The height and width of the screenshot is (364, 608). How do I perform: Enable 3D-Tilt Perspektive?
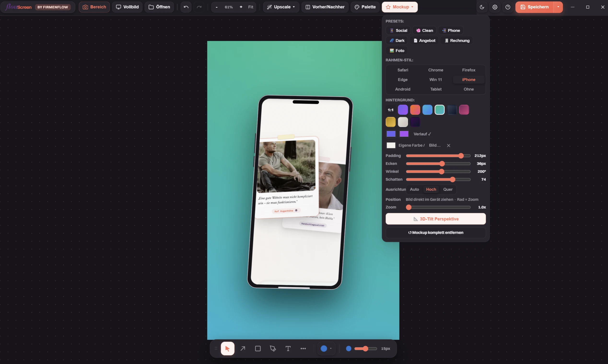tap(436, 219)
